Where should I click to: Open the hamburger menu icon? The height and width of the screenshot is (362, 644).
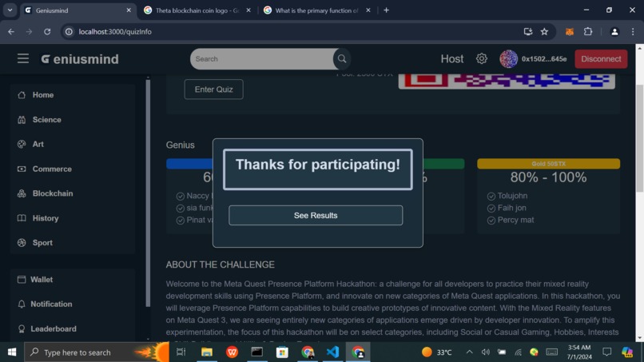[23, 59]
